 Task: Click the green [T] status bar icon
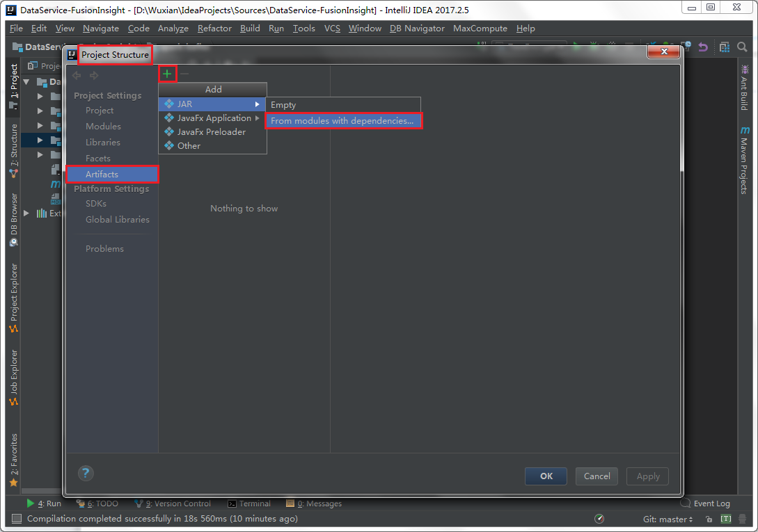coord(725,519)
